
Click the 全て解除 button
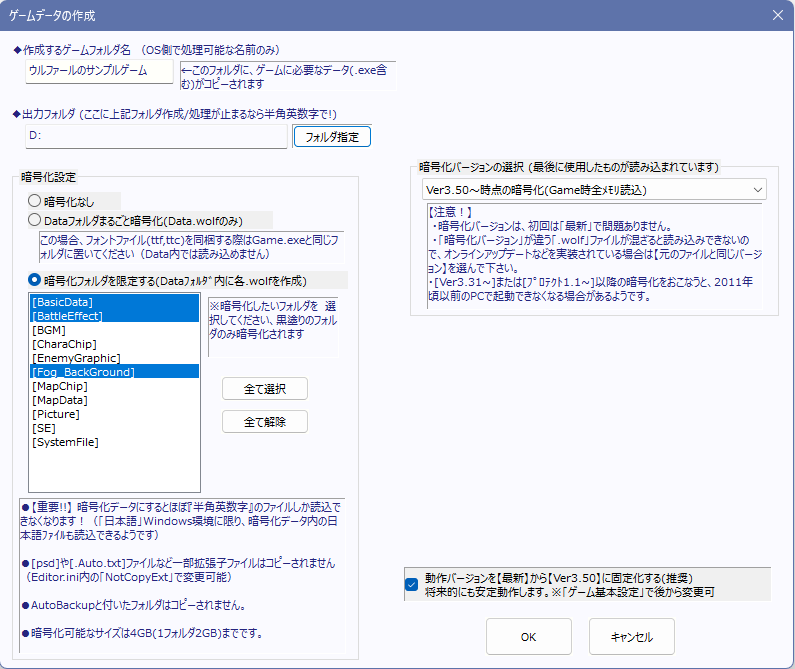[x=265, y=421]
